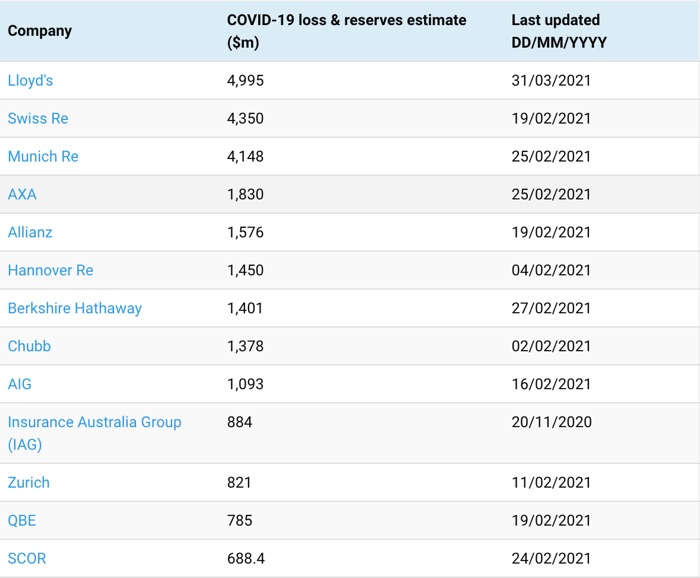Click the AXA company link
The height and width of the screenshot is (578, 700).
[x=22, y=195]
